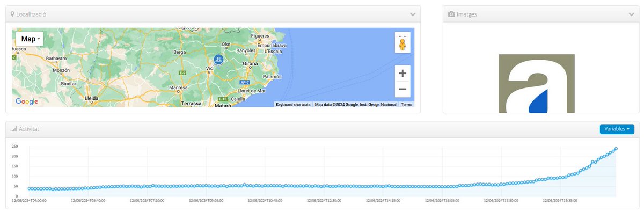Click the 12/06/2024T19:35:00 axis label
The height and width of the screenshot is (212, 644).
[560, 201]
